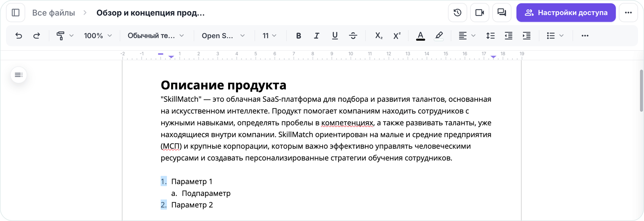Toggle strikethrough formatting
Screen dimensions: 644x221
[x=353, y=36]
